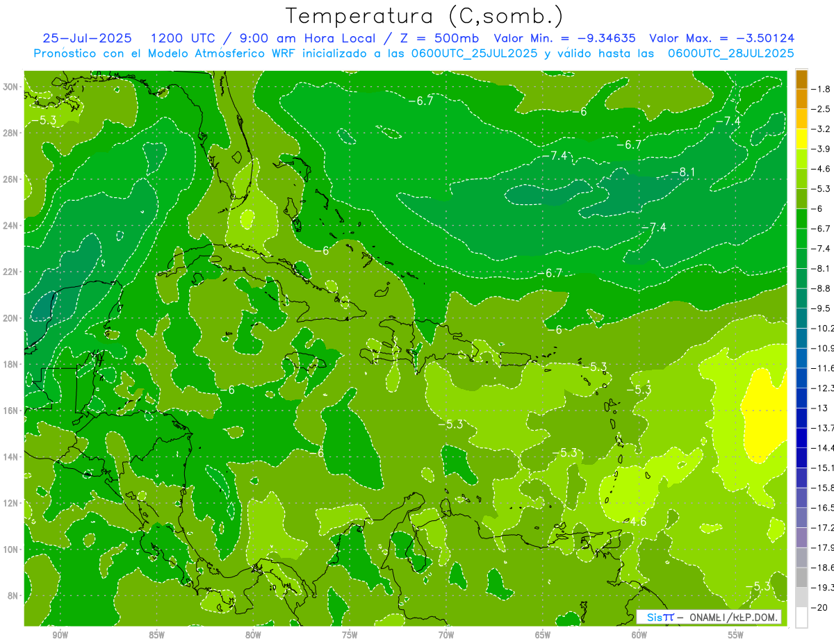
Task: Click the "22N" latitude axis label
Action: [11, 272]
